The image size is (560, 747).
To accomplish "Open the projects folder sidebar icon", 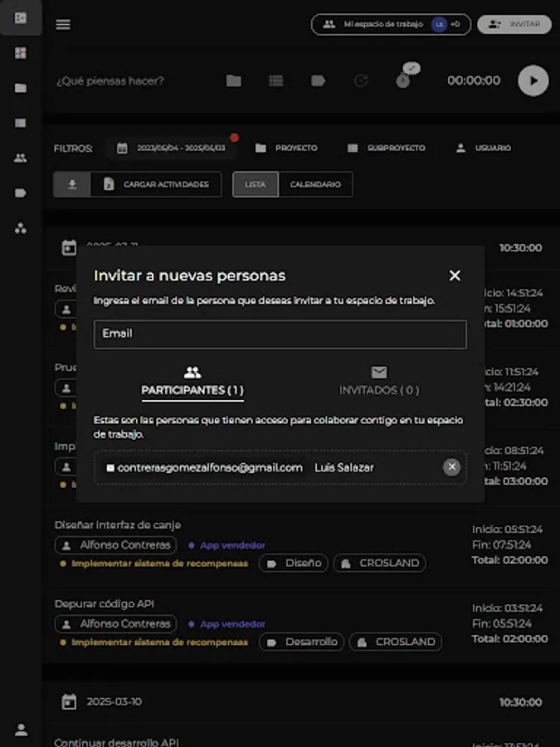I will tap(21, 88).
